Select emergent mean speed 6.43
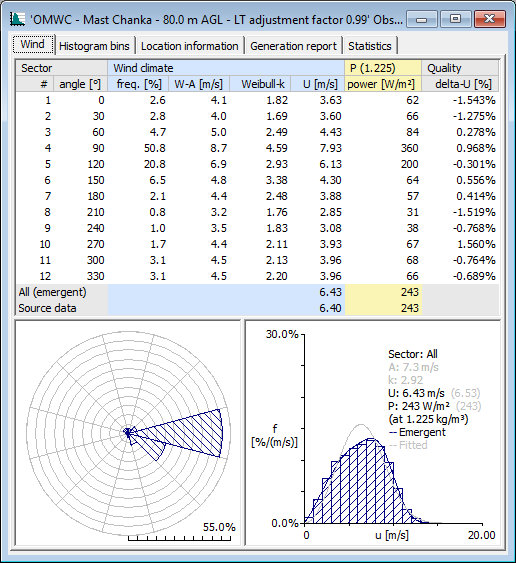 click(x=331, y=292)
